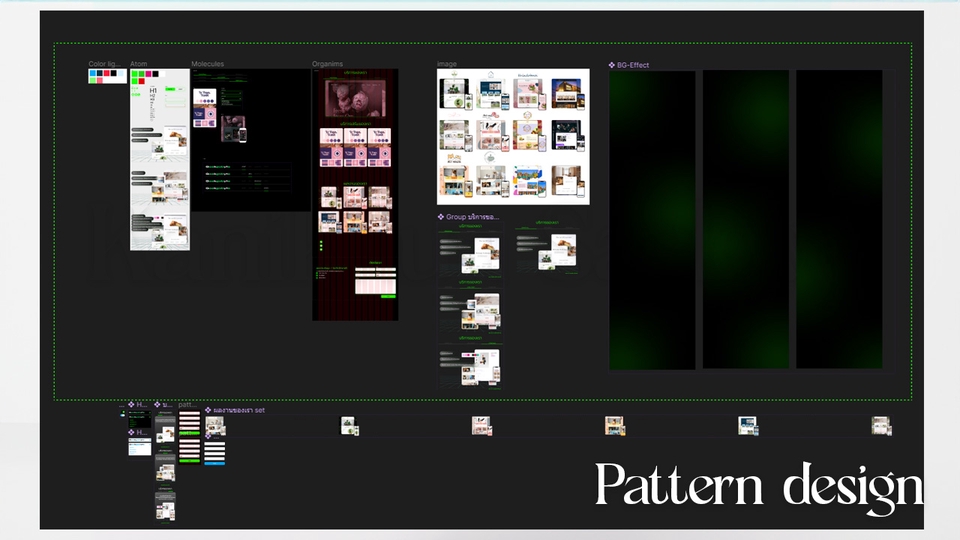Select the phone mockup in Molecules frame
The image size is (960, 540).
[242, 135]
